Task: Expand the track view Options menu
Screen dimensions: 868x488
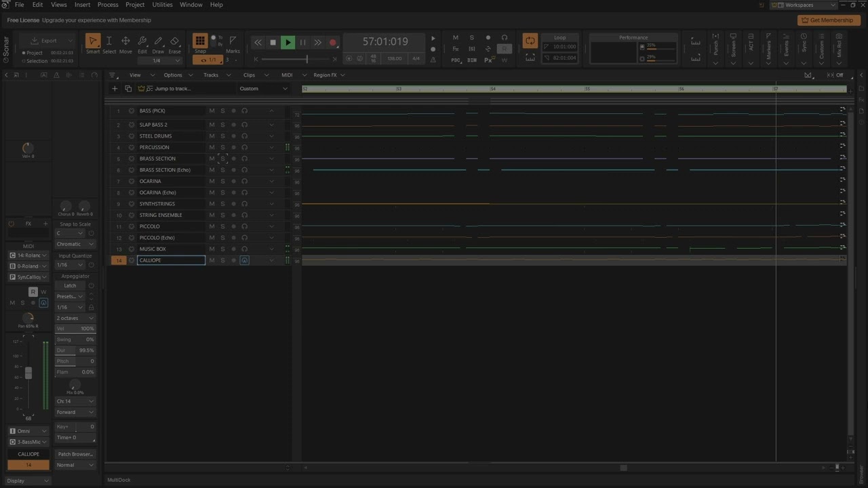Action: pos(179,75)
